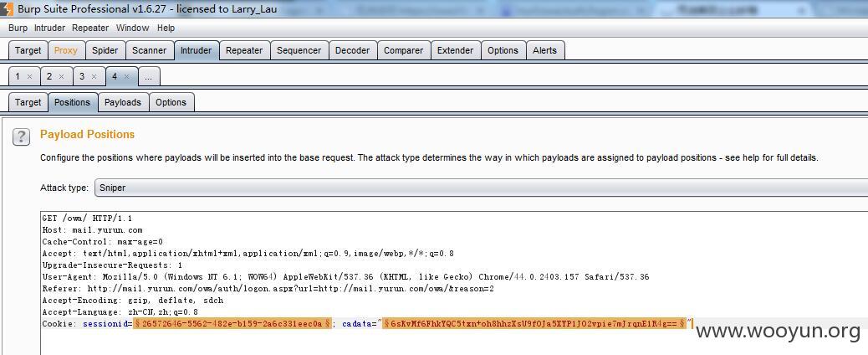Close Intruder attack tab 4

[127, 77]
